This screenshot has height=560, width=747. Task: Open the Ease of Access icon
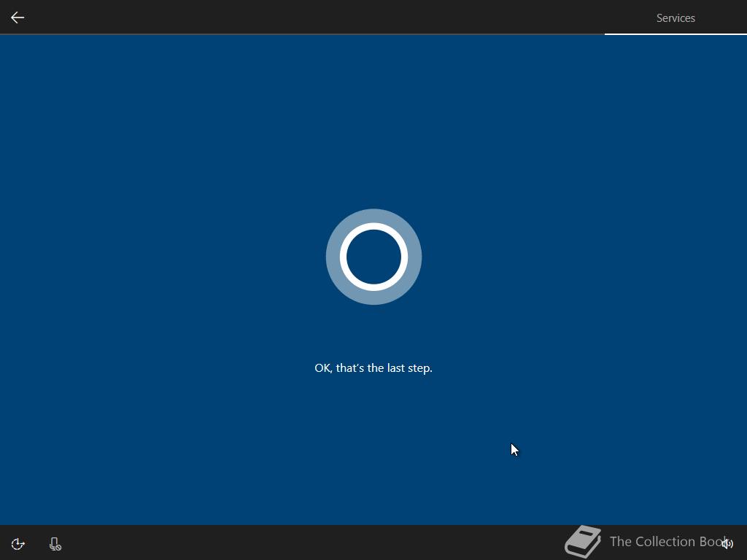pos(18,544)
